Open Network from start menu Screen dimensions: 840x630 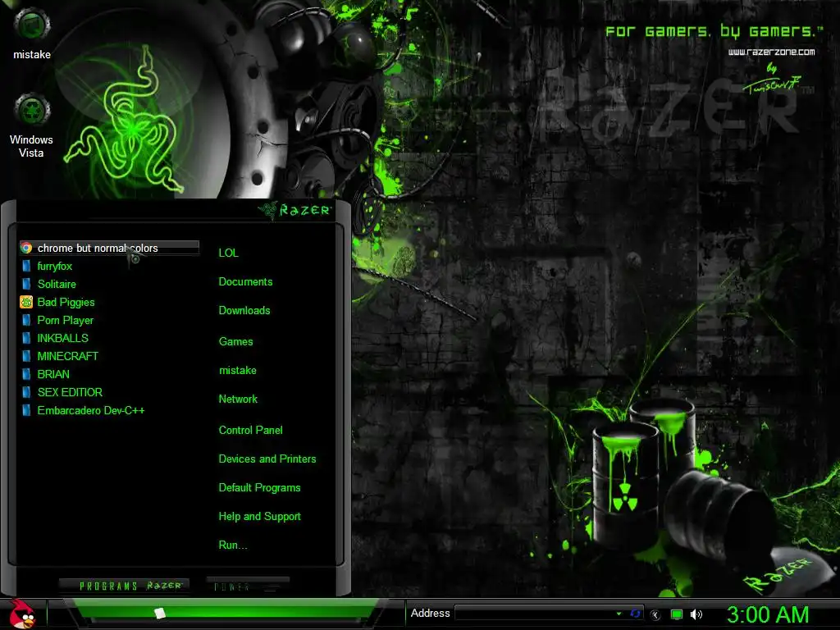(238, 399)
